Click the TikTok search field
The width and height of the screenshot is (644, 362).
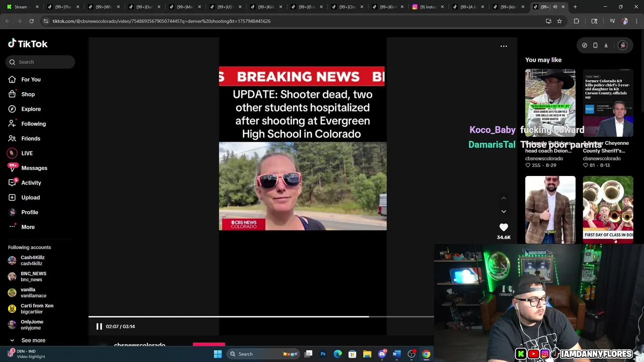point(41,62)
